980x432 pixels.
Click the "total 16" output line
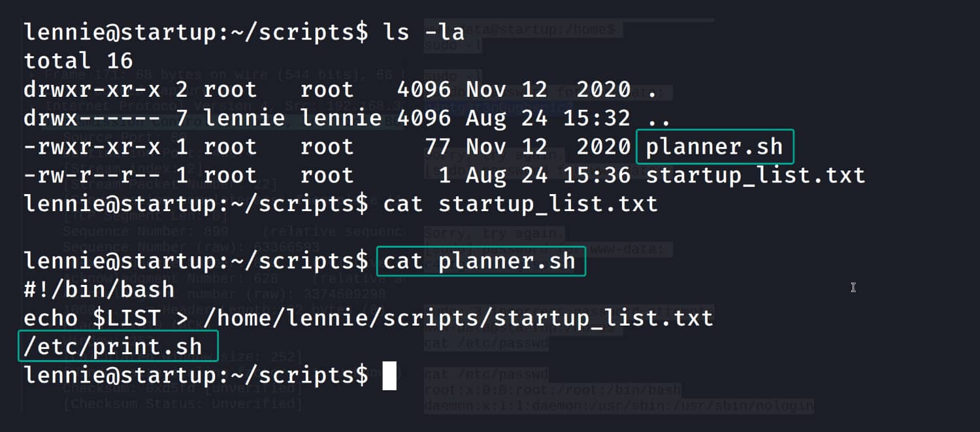tap(78, 61)
